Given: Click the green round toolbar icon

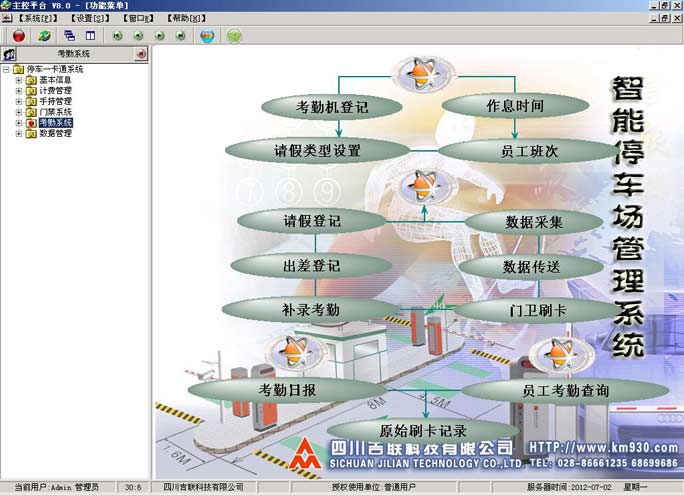Looking at the screenshot, I should (234, 36).
